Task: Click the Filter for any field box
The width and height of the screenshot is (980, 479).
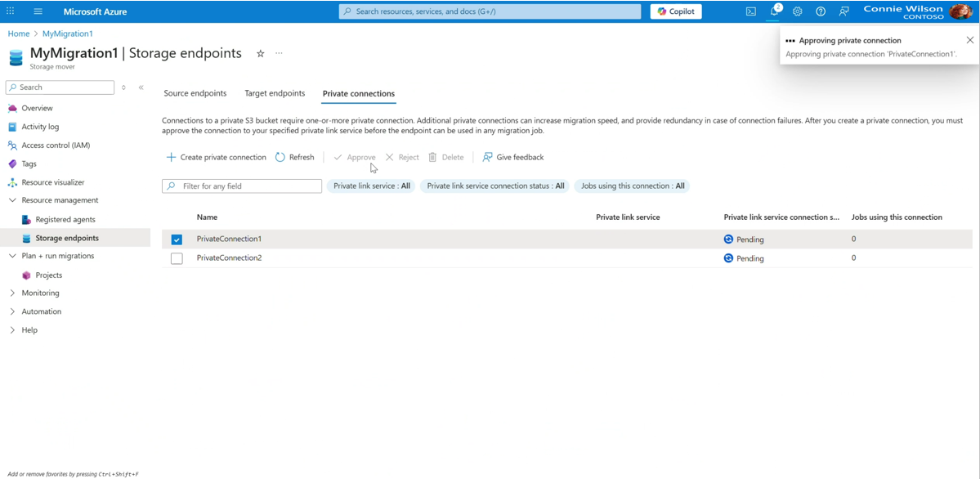Action: [x=242, y=186]
